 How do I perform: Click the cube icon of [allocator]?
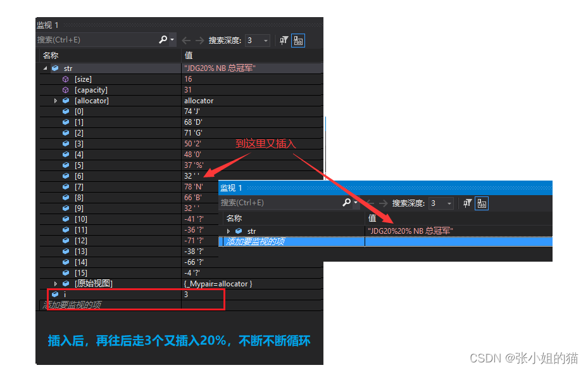tap(66, 101)
